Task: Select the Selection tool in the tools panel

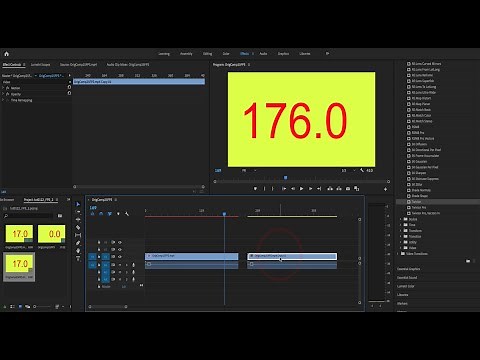Action: click(x=78, y=204)
